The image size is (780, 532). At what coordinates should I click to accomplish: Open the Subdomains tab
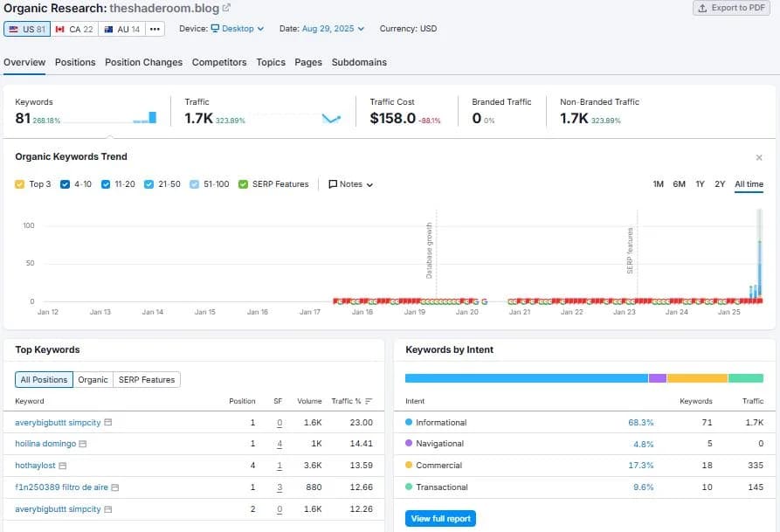pyautogui.click(x=359, y=62)
